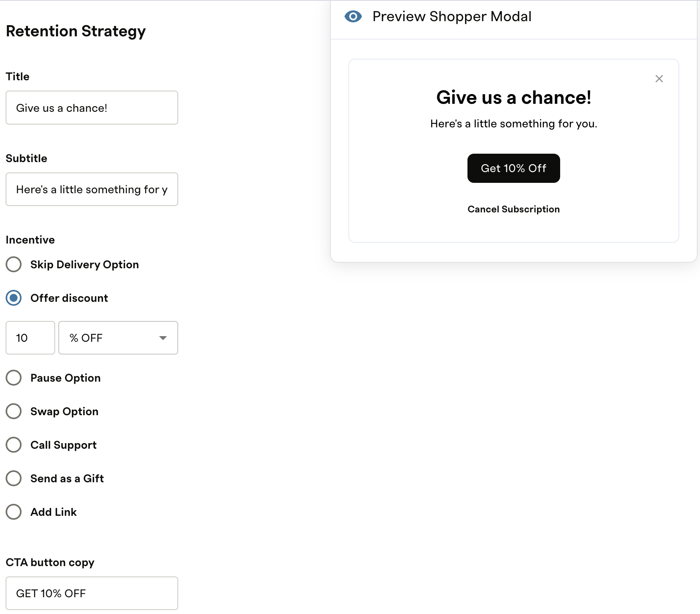The height and width of the screenshot is (614, 700).
Task: Click the CTA button copy field
Action: click(x=92, y=593)
